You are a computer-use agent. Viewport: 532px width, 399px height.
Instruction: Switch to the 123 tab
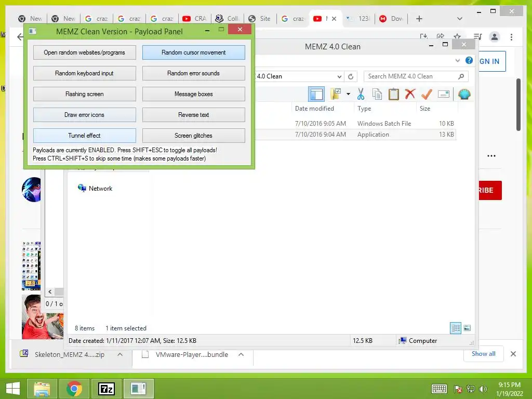click(358, 19)
